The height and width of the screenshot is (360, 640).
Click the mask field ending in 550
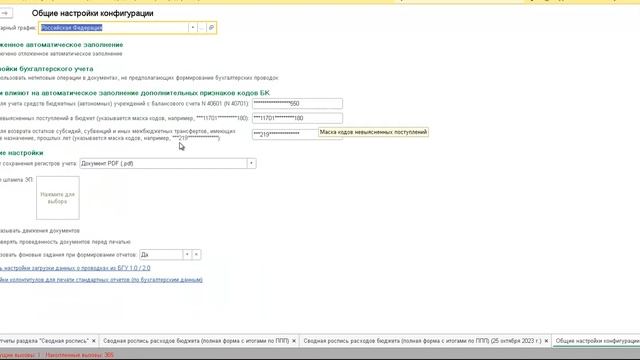(297, 104)
